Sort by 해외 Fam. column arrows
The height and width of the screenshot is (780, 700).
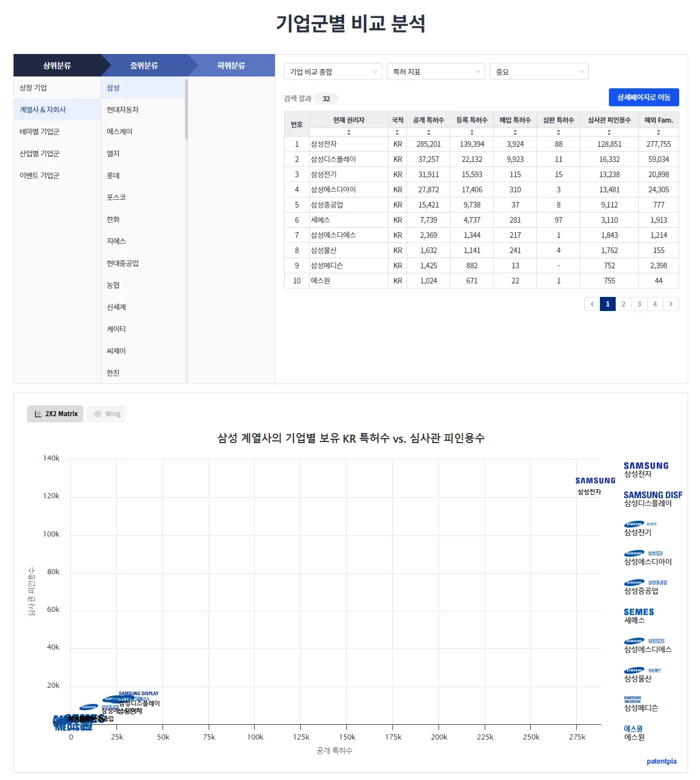coord(658,132)
